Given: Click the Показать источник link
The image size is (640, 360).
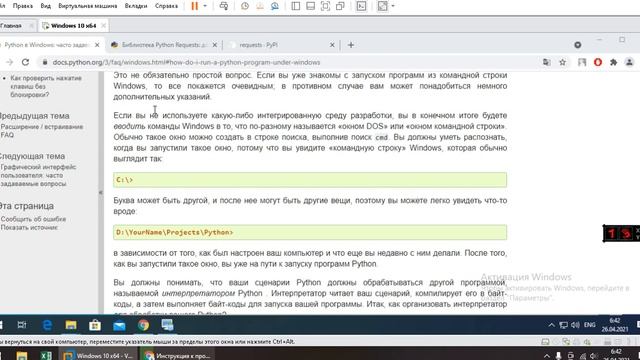Looking at the screenshot, I should [x=29, y=227].
